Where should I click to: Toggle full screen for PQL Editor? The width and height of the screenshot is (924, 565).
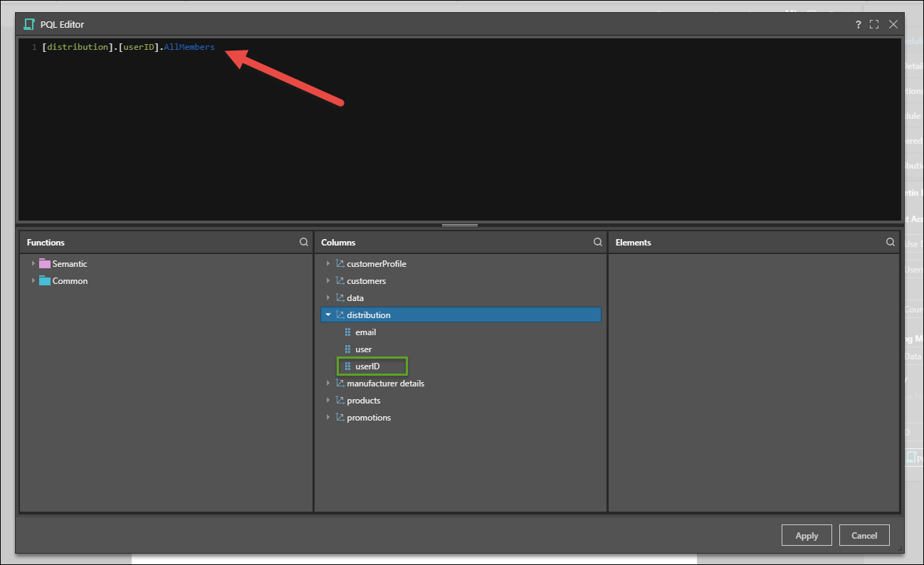pos(874,24)
